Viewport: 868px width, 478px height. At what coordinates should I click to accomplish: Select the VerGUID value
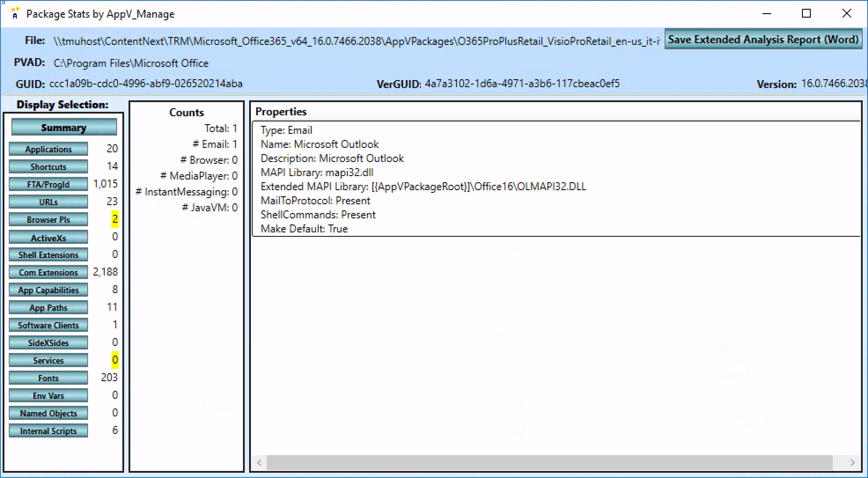(522, 84)
